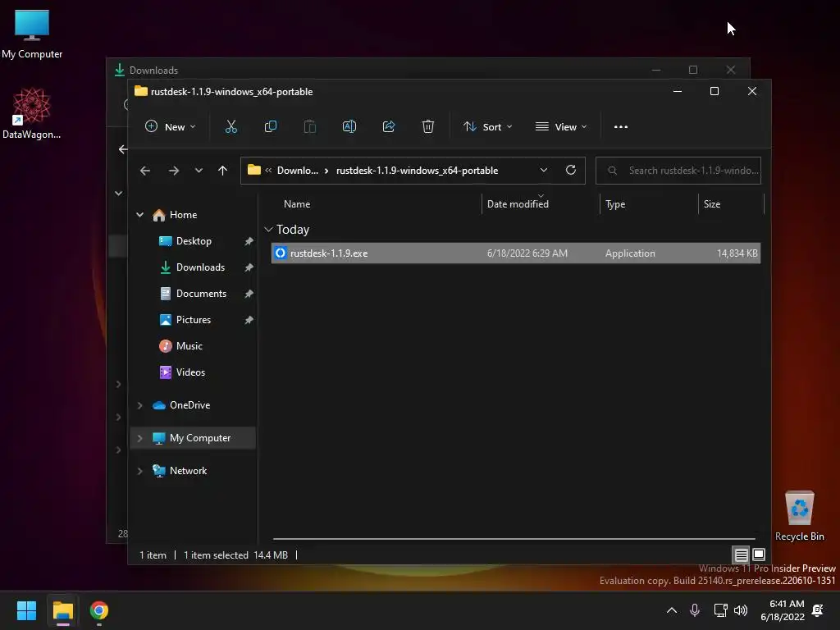Image resolution: width=840 pixels, height=630 pixels.
Task: Click the Paste clipboard icon
Action: 309,126
